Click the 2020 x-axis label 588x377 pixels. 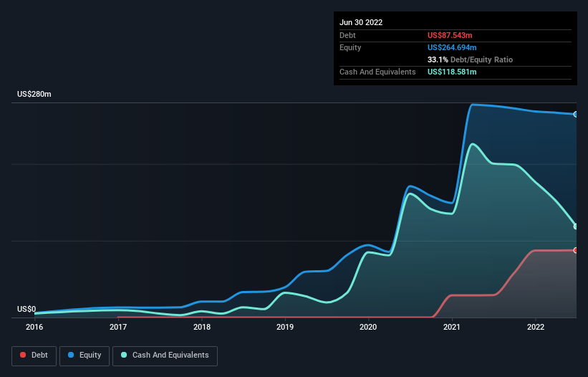coord(368,327)
